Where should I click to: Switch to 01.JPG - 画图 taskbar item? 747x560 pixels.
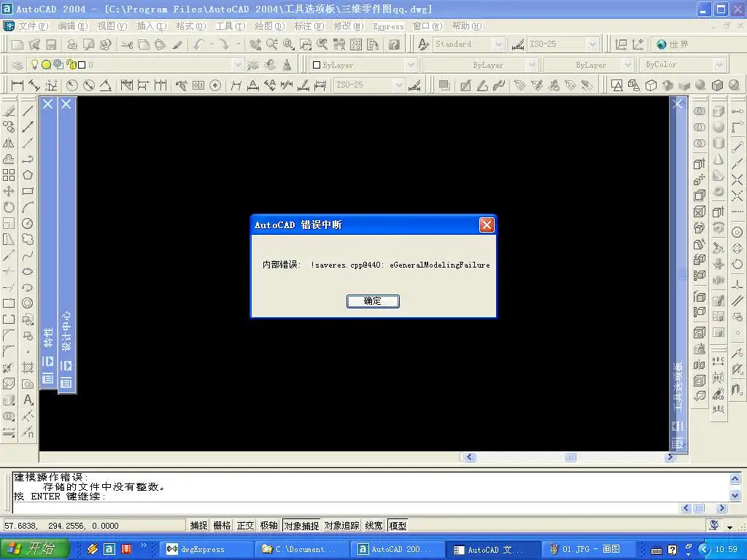(589, 549)
